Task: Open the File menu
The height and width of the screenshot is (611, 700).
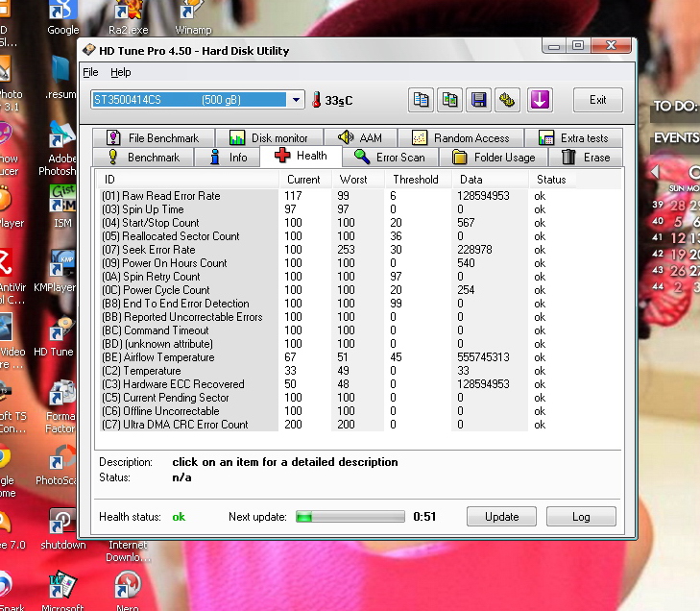Action: tap(90, 72)
